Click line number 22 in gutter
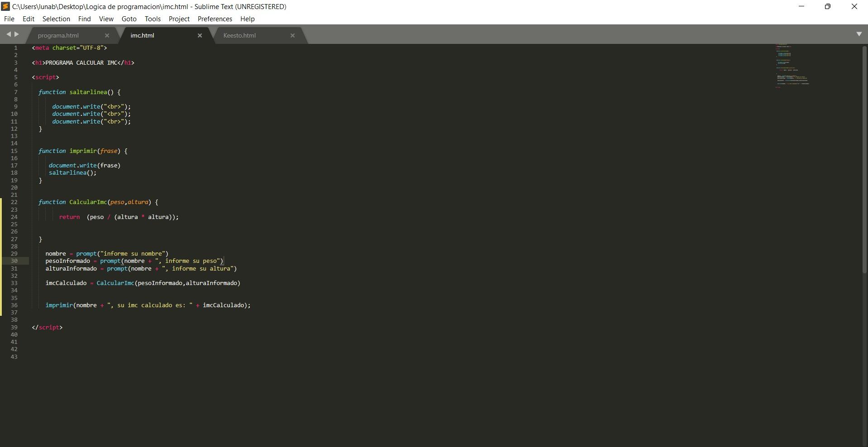Screen dimensions: 868x447 pyautogui.click(x=14, y=202)
